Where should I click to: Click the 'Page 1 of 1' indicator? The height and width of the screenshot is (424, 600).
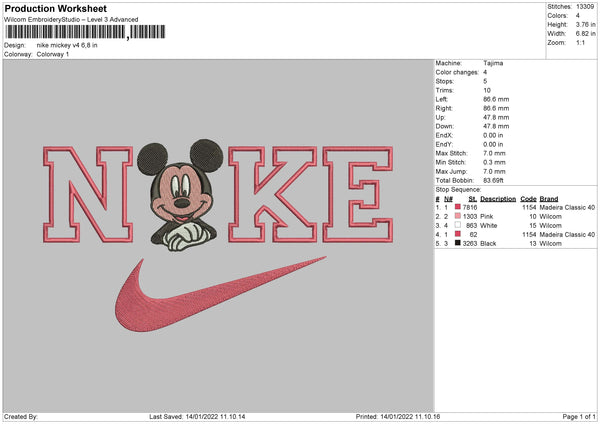(579, 416)
